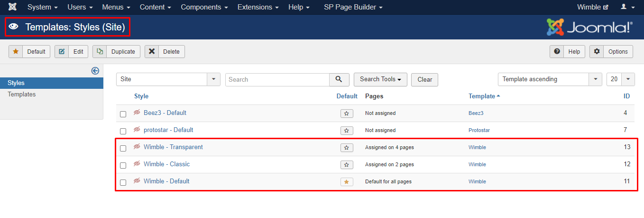Image resolution: width=644 pixels, height=218 pixels.
Task: Click the search magnifier button
Action: tap(339, 79)
